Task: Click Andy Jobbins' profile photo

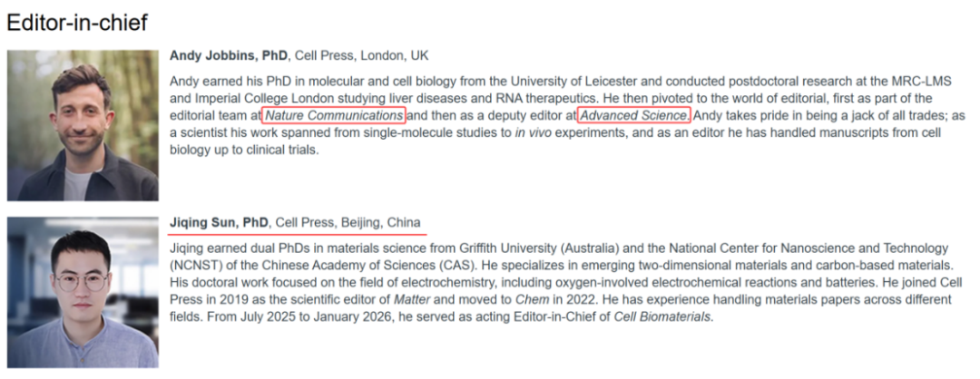Action: click(x=83, y=125)
